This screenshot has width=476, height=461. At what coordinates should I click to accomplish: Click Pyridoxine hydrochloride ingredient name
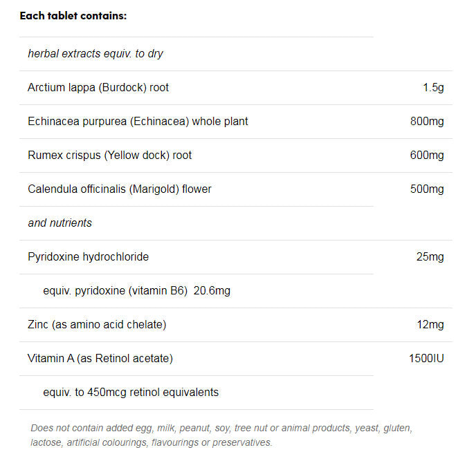89,256
